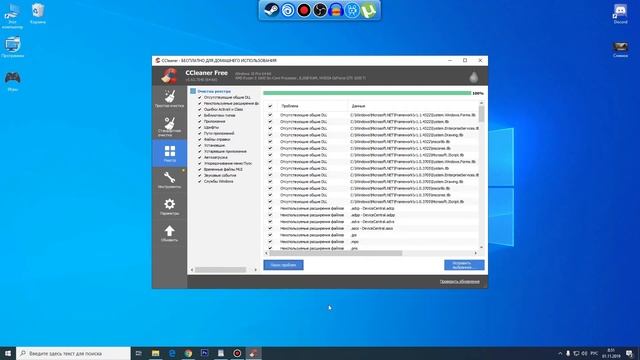The image size is (640, 360).
Task: Click the red record icon in dock
Action: [304, 10]
